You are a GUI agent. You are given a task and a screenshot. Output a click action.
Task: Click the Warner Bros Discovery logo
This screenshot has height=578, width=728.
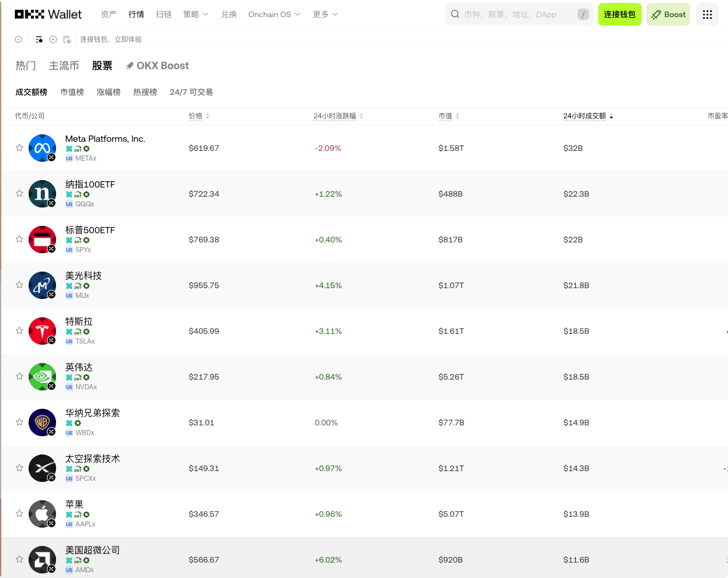pyautogui.click(x=42, y=422)
